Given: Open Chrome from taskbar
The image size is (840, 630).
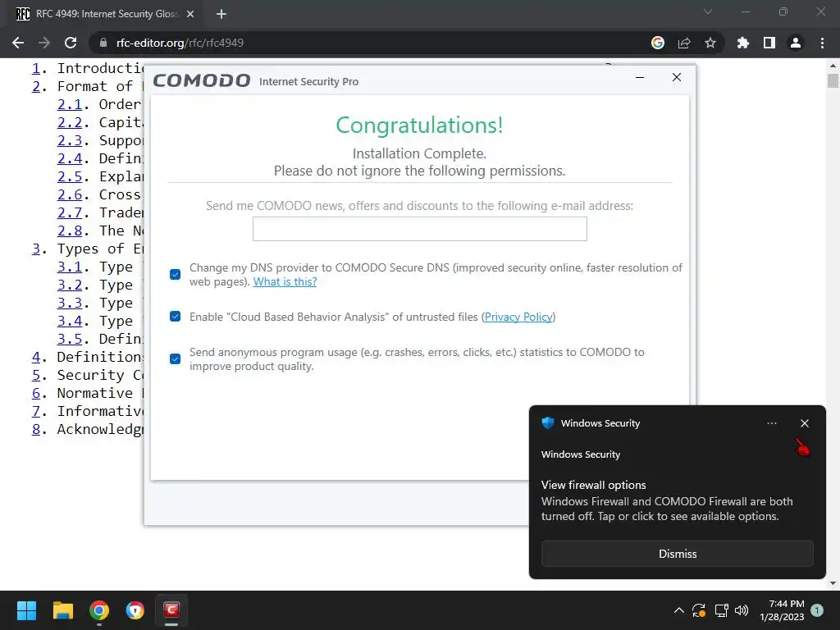Looking at the screenshot, I should pyautogui.click(x=99, y=610).
